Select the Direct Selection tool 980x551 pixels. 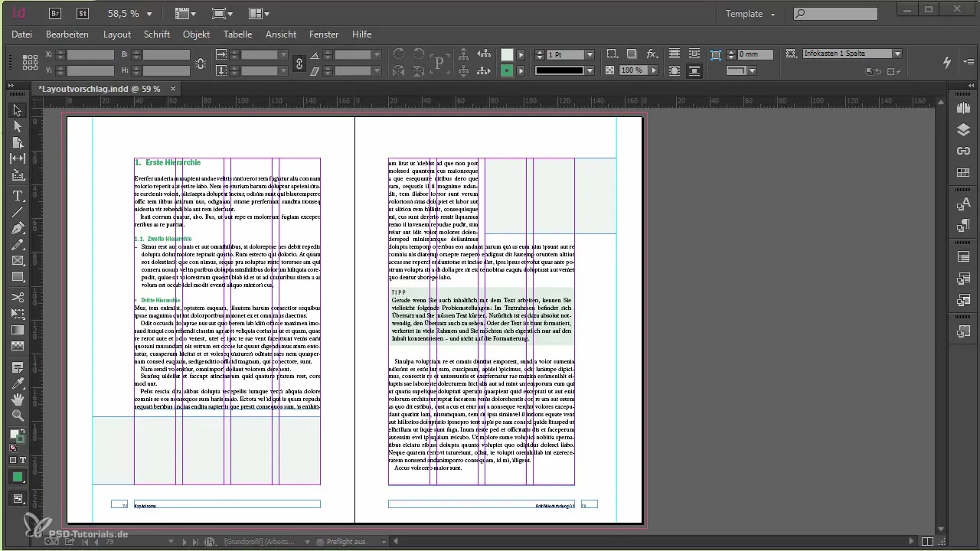tap(18, 126)
